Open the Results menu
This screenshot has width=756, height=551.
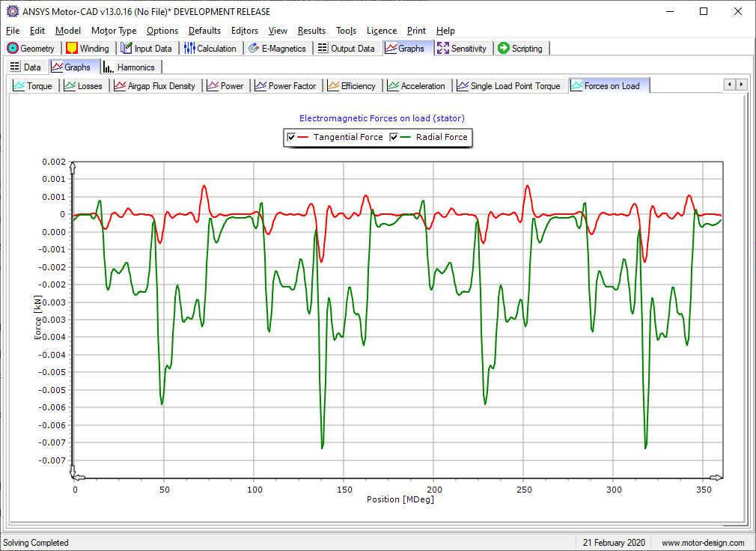[311, 31]
